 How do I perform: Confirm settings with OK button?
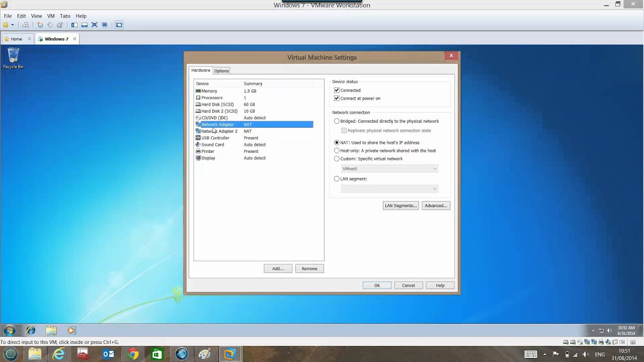[377, 286]
